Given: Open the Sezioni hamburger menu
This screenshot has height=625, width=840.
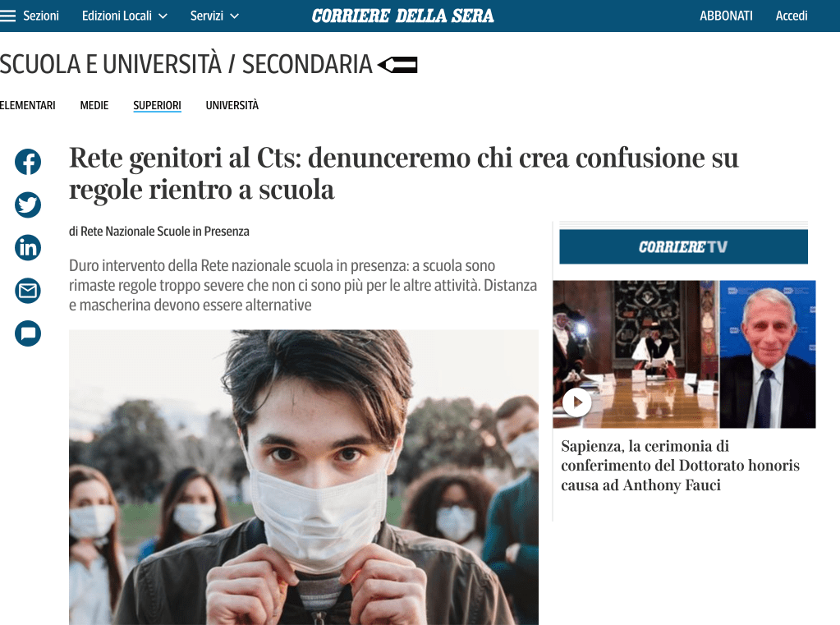Looking at the screenshot, I should pyautogui.click(x=30, y=16).
